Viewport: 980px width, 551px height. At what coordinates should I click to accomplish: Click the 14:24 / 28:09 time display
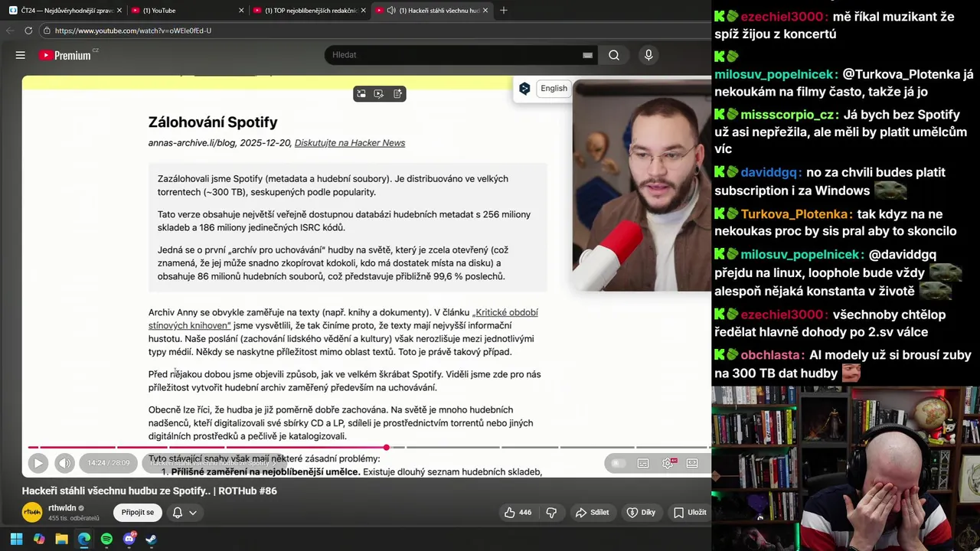coord(108,463)
